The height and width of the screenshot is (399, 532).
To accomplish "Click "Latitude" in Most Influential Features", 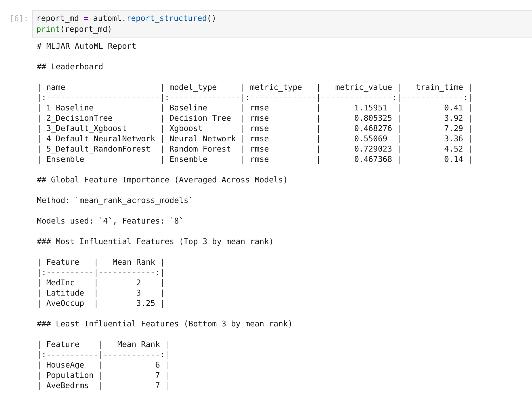I will [65, 293].
